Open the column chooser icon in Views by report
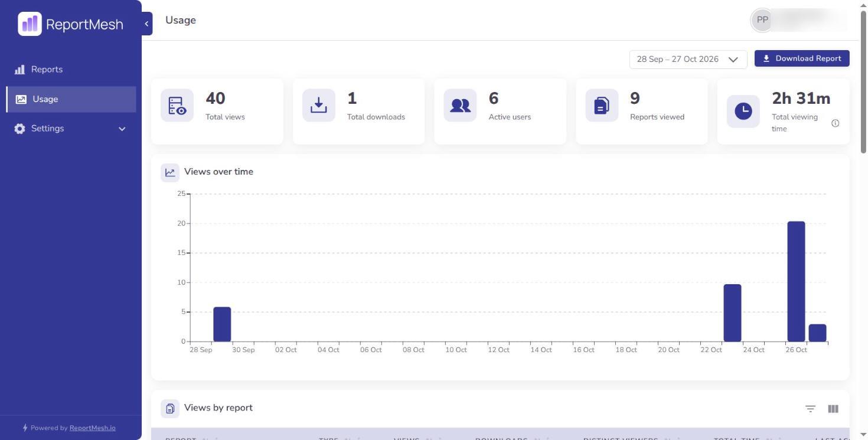This screenshot has width=868, height=440. pos(833,409)
